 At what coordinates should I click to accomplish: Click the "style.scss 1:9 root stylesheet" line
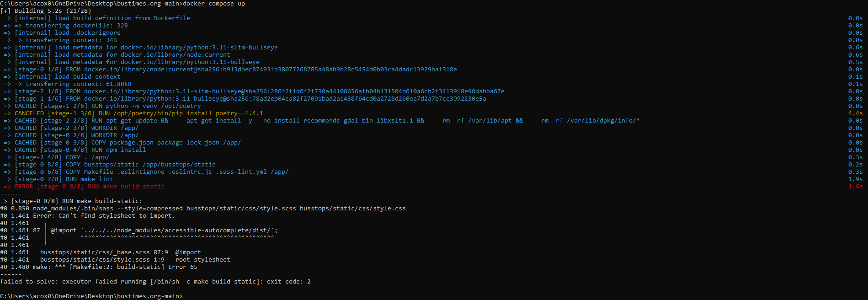(x=135, y=260)
